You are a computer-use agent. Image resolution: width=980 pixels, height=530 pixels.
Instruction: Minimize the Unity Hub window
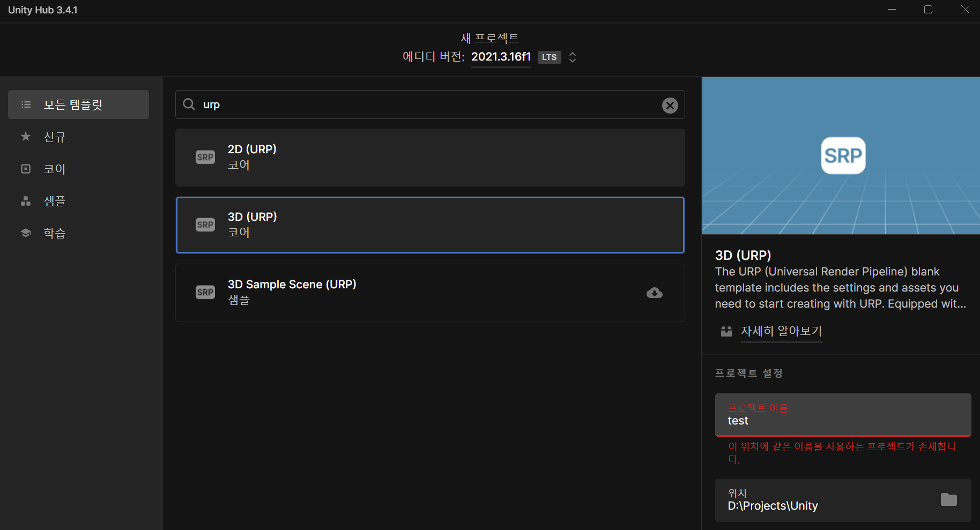(892, 10)
